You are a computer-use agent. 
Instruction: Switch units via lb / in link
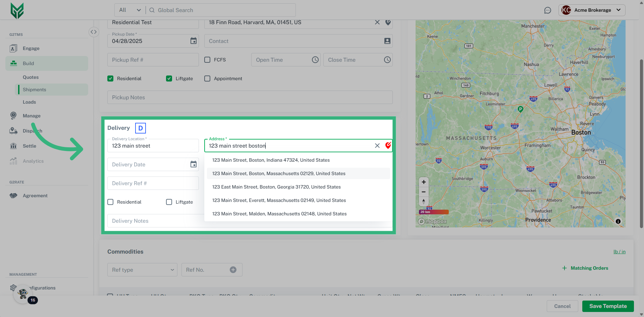pyautogui.click(x=619, y=252)
